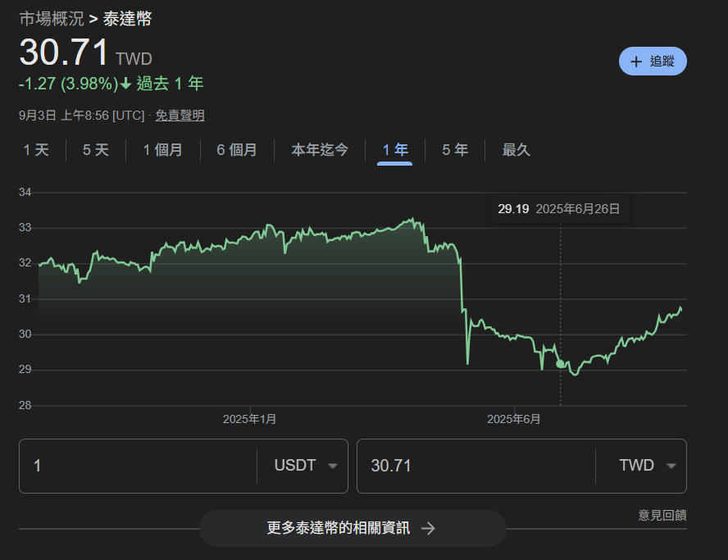Select the 1 天 time range tab
The width and height of the screenshot is (728, 560).
(36, 150)
